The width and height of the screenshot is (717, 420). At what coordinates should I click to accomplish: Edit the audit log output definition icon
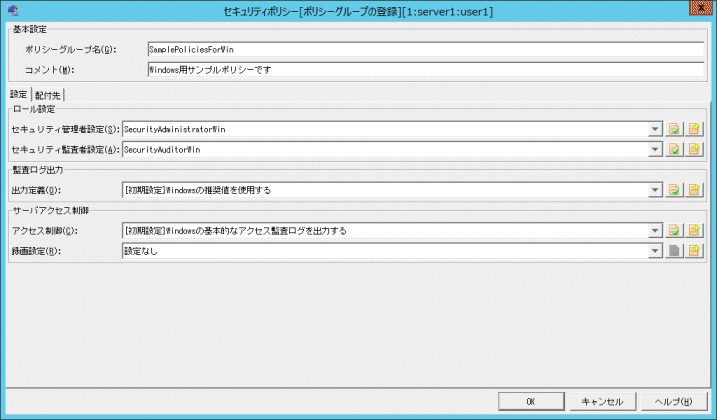click(674, 190)
